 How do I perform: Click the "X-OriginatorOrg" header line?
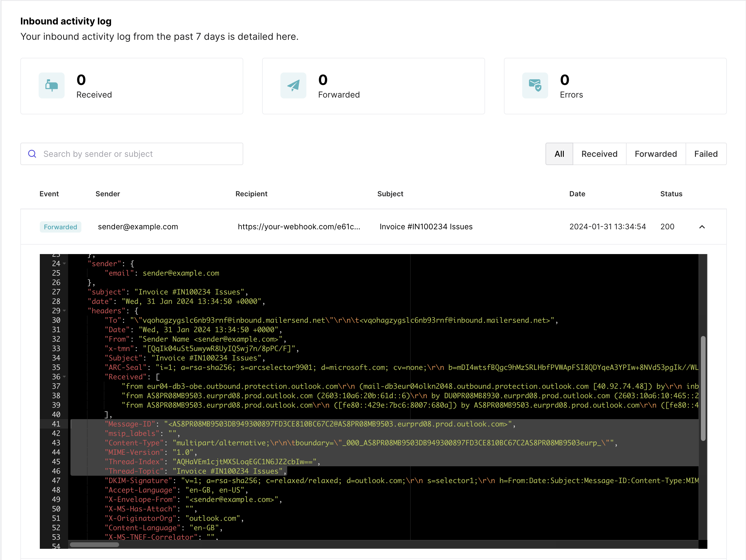pos(174,518)
